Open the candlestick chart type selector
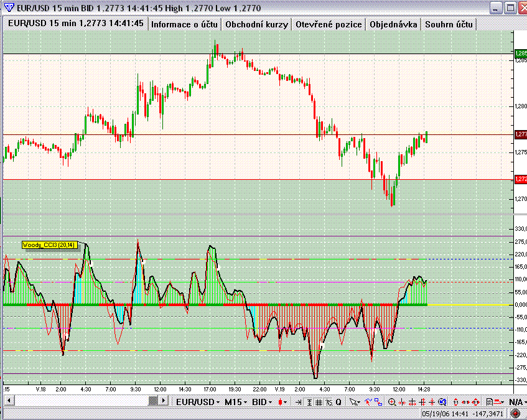 [282, 402]
